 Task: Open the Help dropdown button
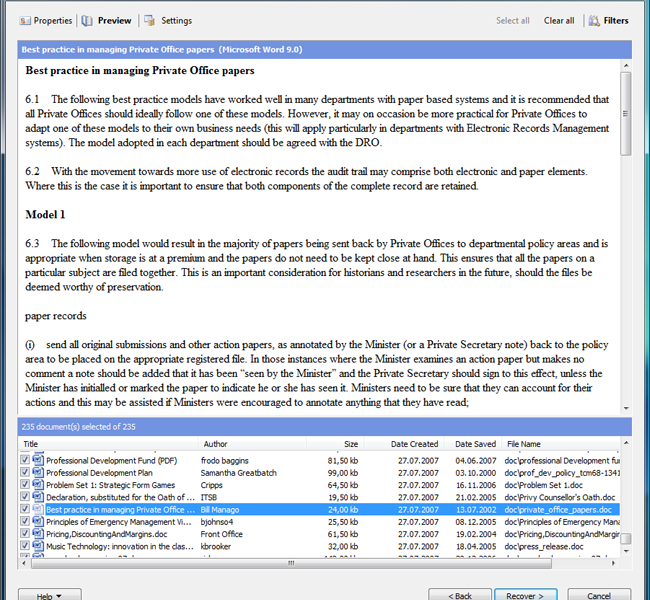click(50, 595)
